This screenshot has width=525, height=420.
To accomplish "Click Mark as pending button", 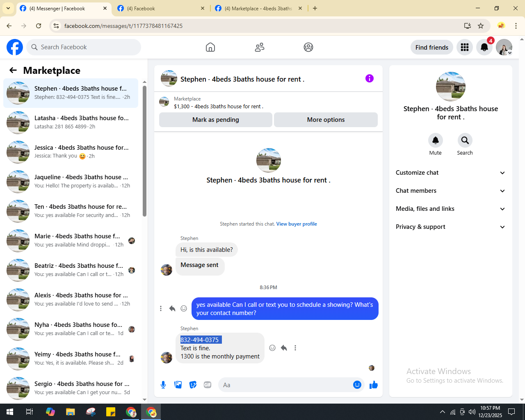I will (216, 120).
